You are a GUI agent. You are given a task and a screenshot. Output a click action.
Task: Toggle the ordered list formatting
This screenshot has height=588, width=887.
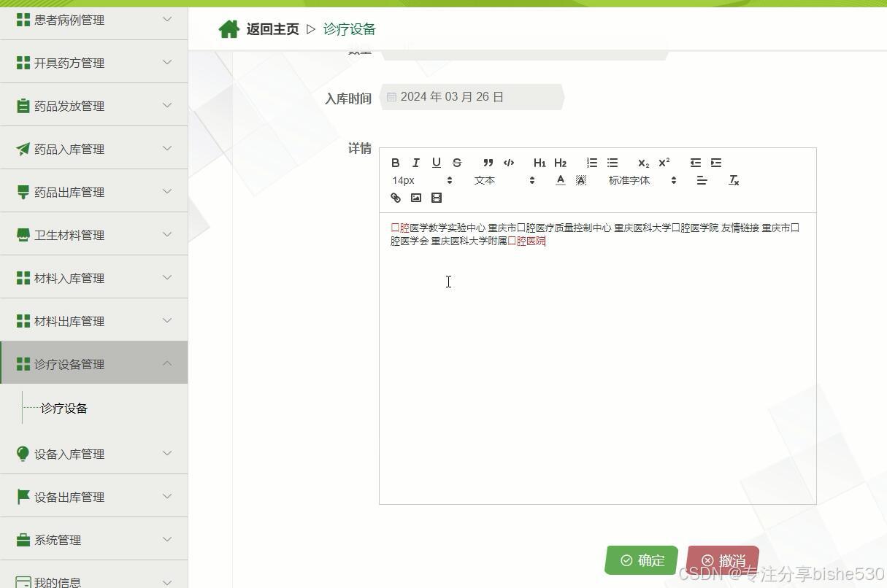coord(591,163)
